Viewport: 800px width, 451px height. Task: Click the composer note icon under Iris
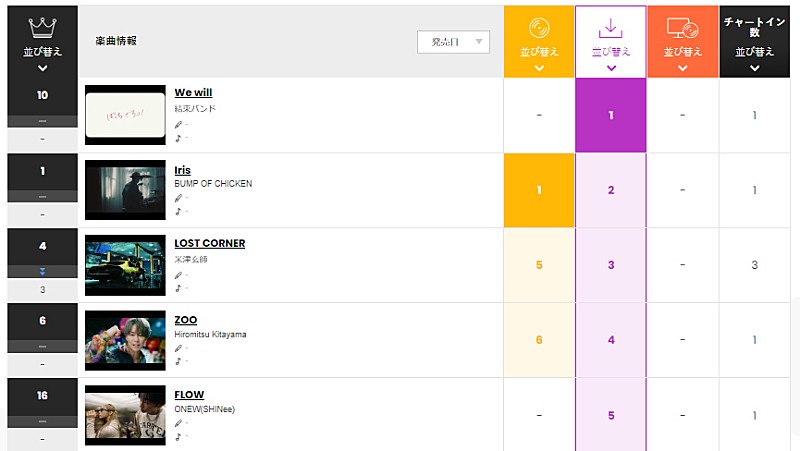[179, 212]
